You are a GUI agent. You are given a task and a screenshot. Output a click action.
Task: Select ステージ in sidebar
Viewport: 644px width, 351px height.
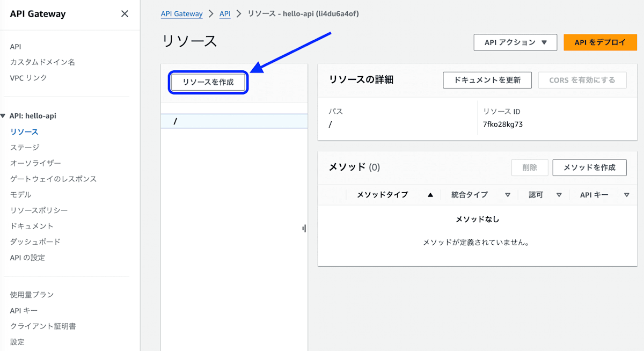point(25,147)
